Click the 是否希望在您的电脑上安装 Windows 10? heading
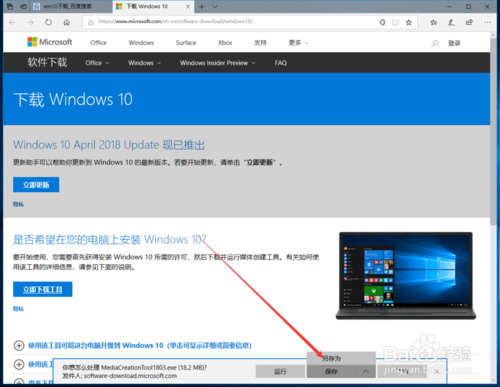This screenshot has width=500, height=387. click(110, 239)
